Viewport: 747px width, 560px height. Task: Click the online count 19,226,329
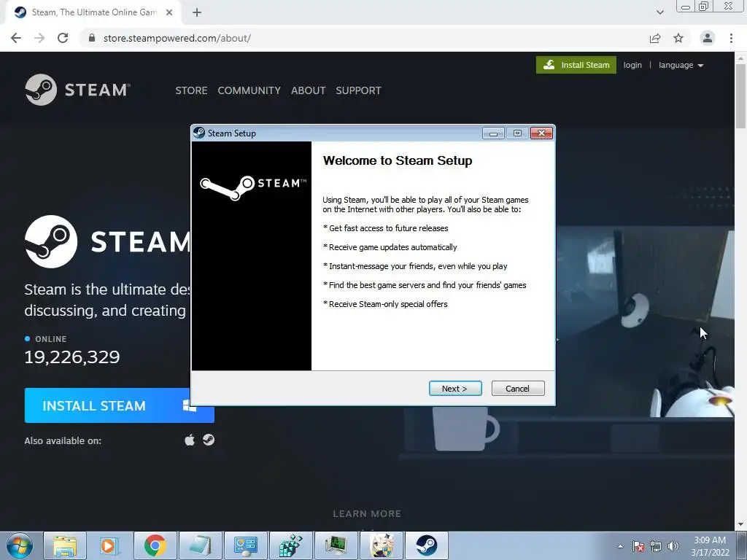(x=72, y=357)
